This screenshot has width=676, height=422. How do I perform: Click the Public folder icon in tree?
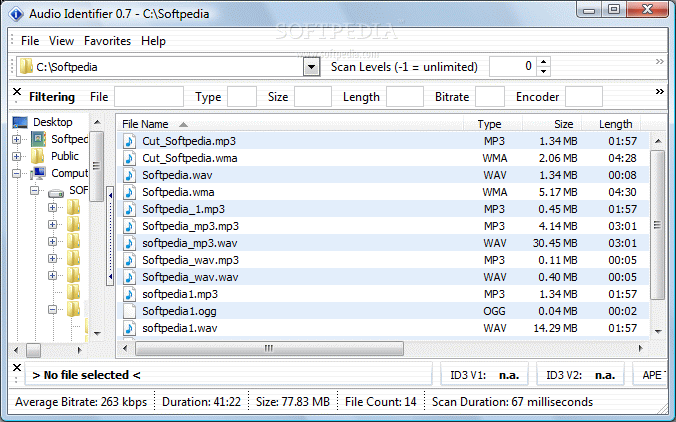[38, 156]
